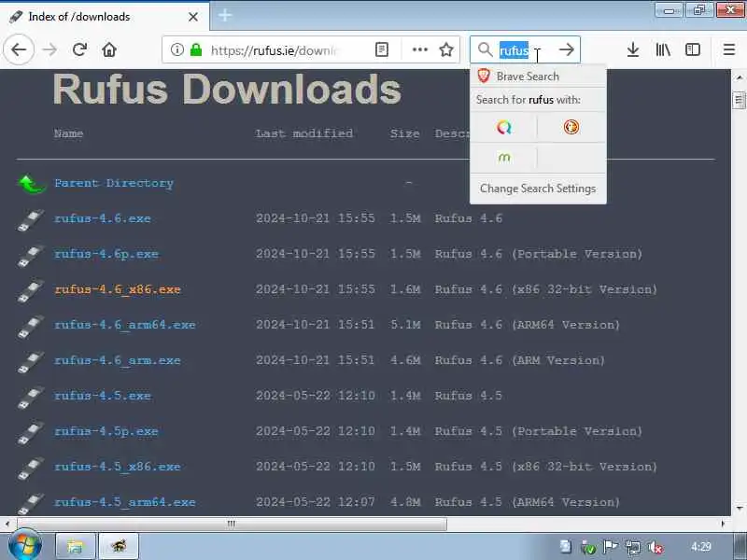The height and width of the screenshot is (560, 747).
Task: Download rufus-4.6.exe
Action: pyautogui.click(x=103, y=218)
